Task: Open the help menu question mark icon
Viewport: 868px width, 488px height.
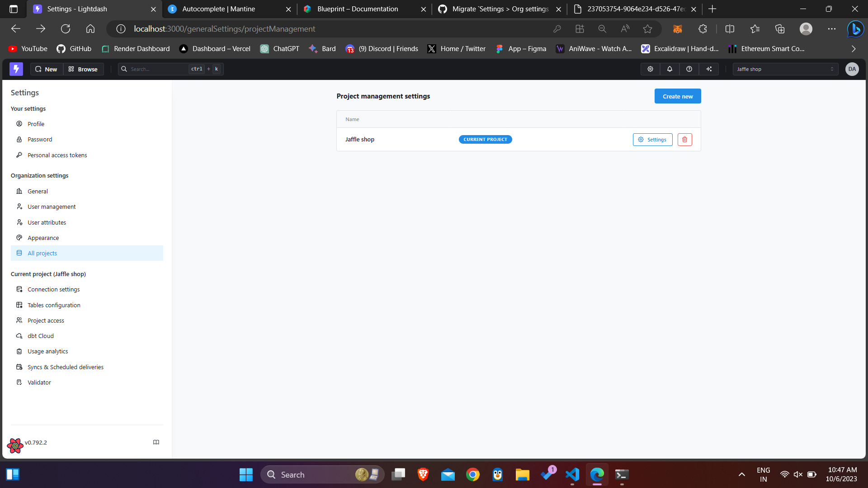Action: (x=689, y=69)
